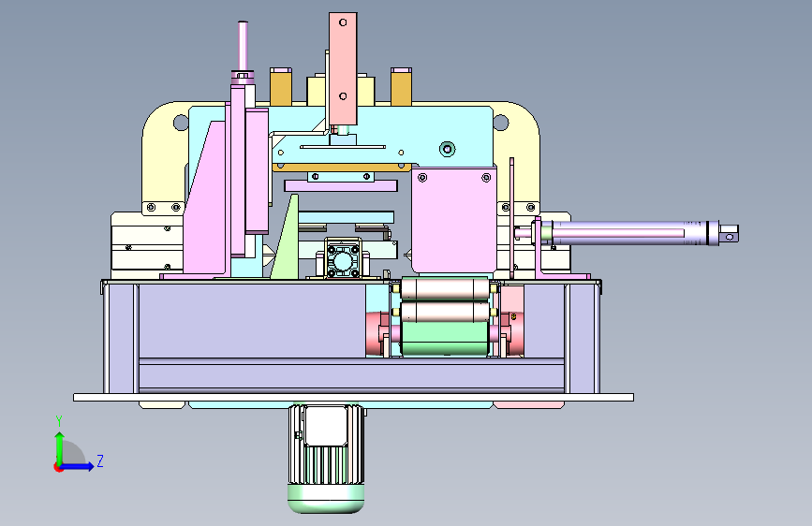Click the hex socket bolt on the cyan plate
This screenshot has height=526, width=812.
[448, 150]
